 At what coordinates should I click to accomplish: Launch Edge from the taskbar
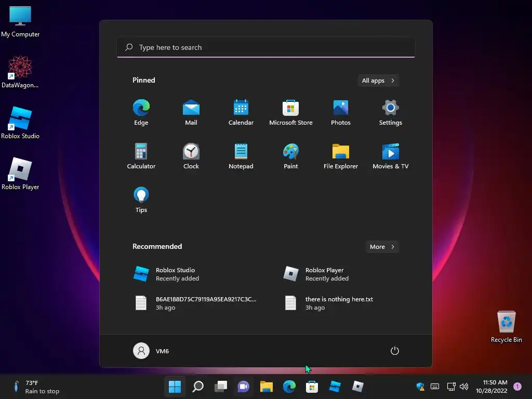pyautogui.click(x=289, y=387)
